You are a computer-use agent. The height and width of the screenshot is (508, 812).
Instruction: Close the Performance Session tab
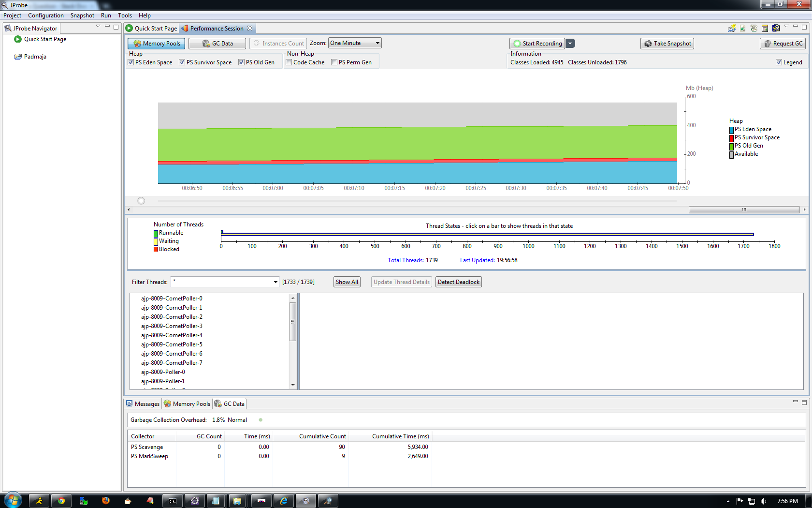tap(250, 28)
